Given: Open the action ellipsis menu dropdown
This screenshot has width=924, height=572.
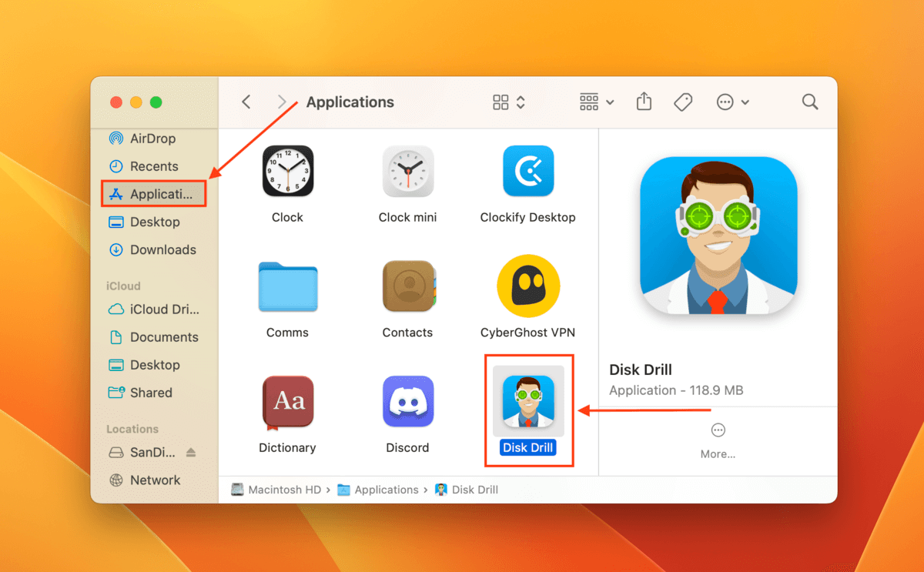Looking at the screenshot, I should [x=732, y=102].
